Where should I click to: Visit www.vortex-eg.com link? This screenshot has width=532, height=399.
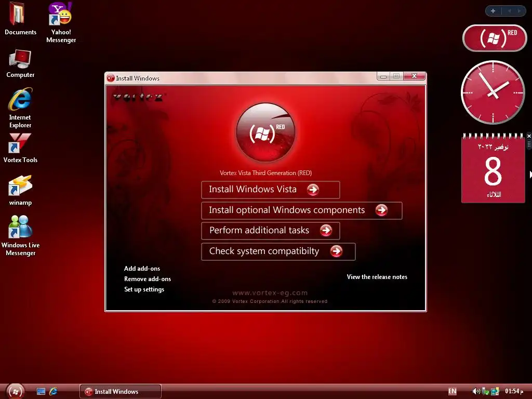[x=270, y=293]
